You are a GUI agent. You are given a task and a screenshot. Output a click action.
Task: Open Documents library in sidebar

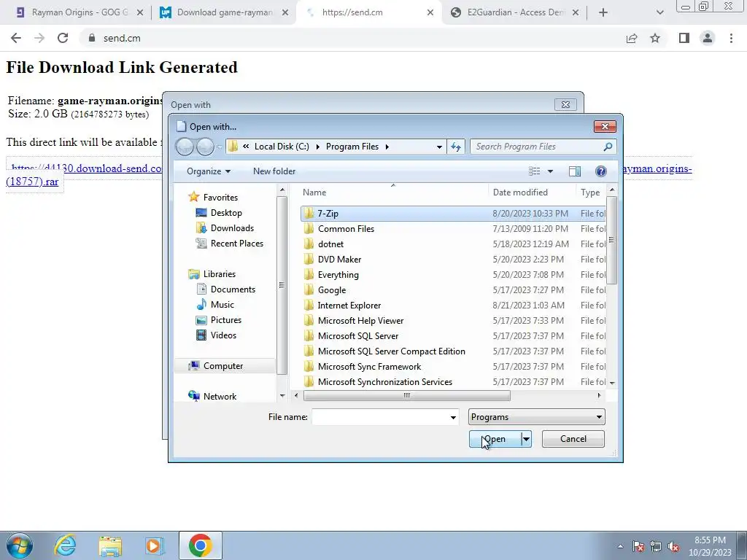225,289
